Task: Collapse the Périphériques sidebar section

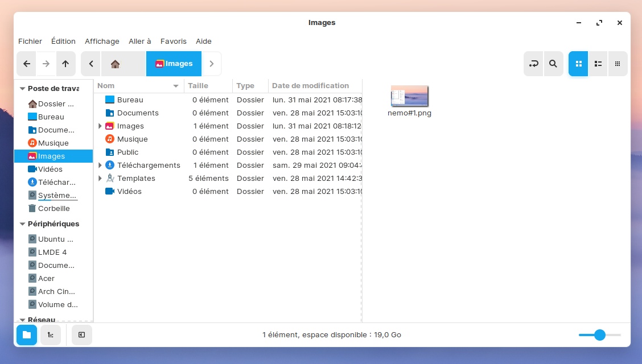Action: click(x=23, y=224)
